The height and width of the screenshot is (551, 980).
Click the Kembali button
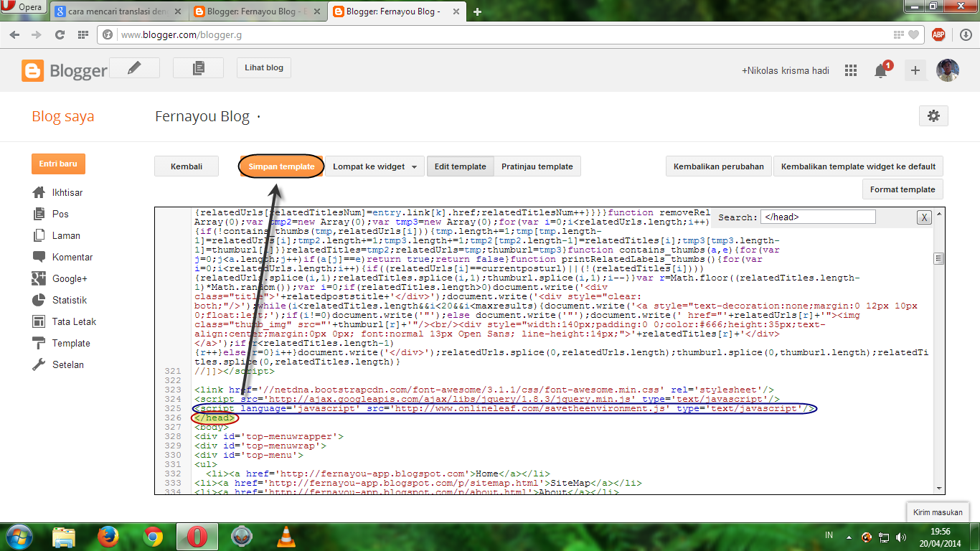187,166
